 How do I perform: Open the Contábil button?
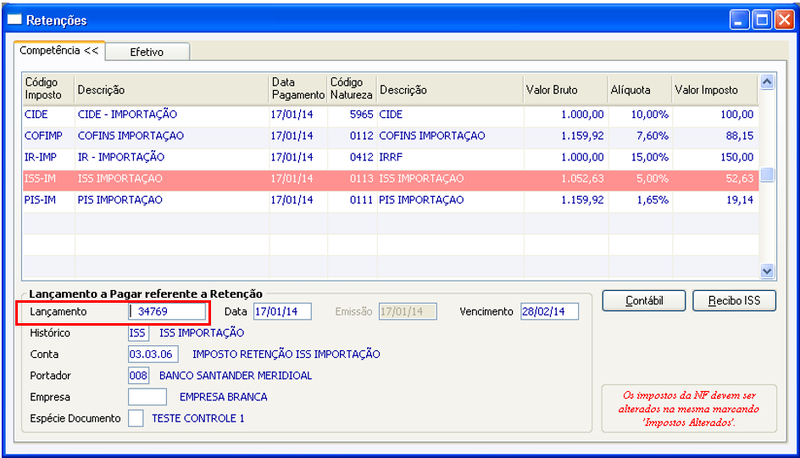click(x=644, y=300)
